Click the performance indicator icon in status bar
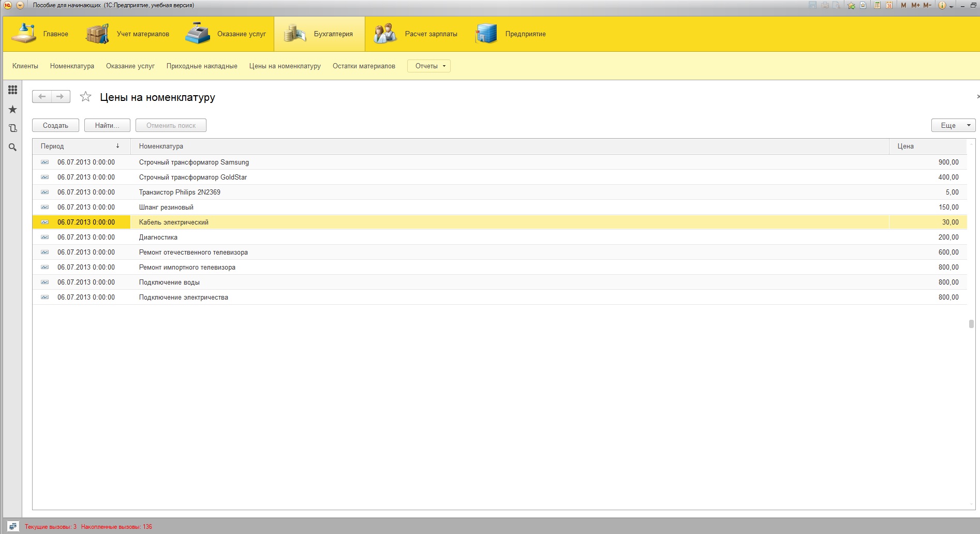This screenshot has width=980, height=534. (13, 526)
